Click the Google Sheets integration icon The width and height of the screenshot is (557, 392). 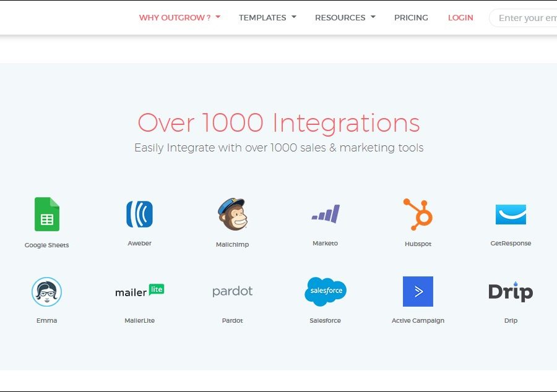tap(47, 214)
